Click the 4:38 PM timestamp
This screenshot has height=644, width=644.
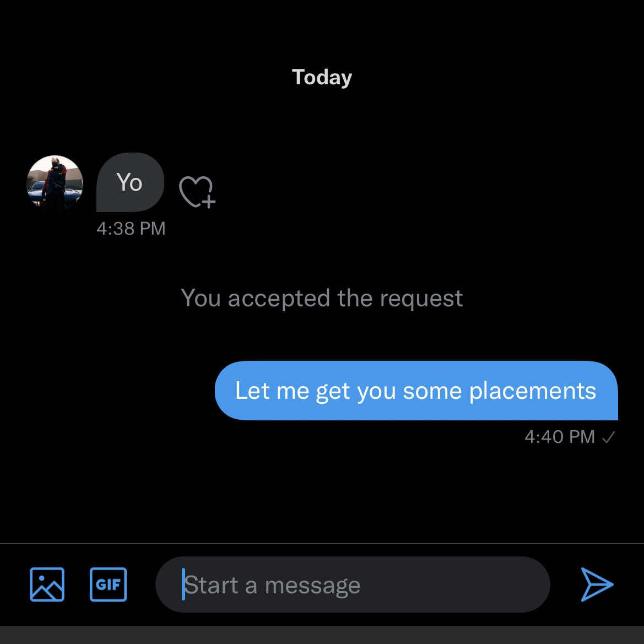click(131, 229)
